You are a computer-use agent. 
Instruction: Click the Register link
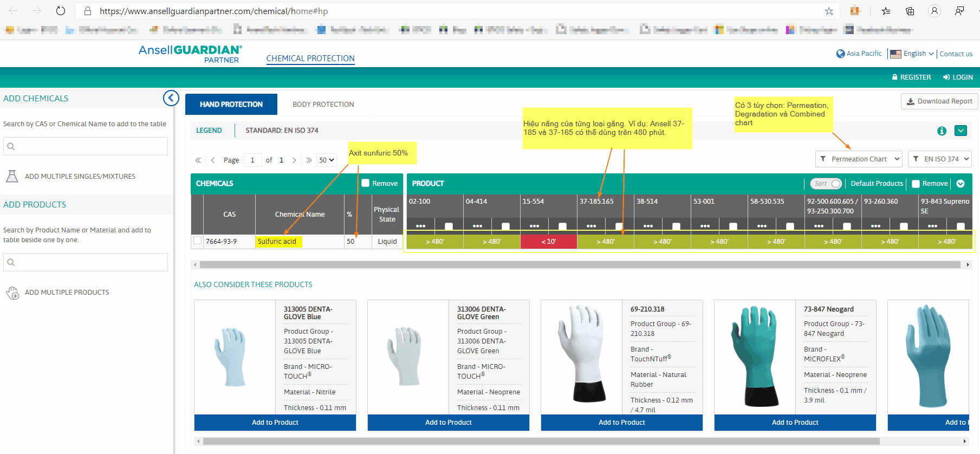point(912,77)
